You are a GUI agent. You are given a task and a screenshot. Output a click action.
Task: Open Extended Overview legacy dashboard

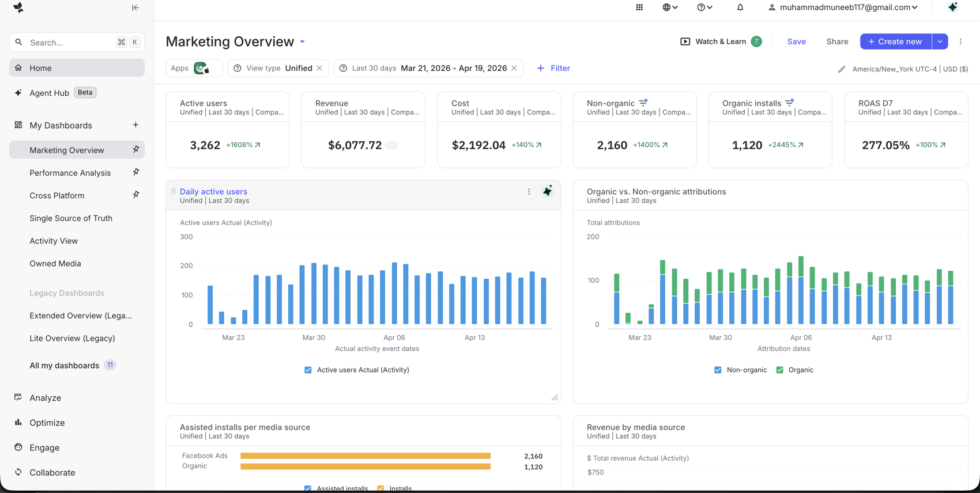coord(81,316)
